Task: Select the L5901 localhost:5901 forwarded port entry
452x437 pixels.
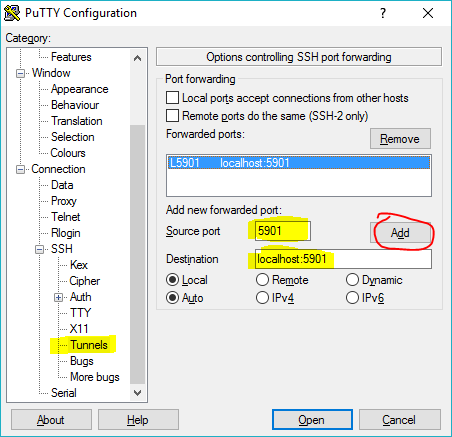Action: (299, 163)
